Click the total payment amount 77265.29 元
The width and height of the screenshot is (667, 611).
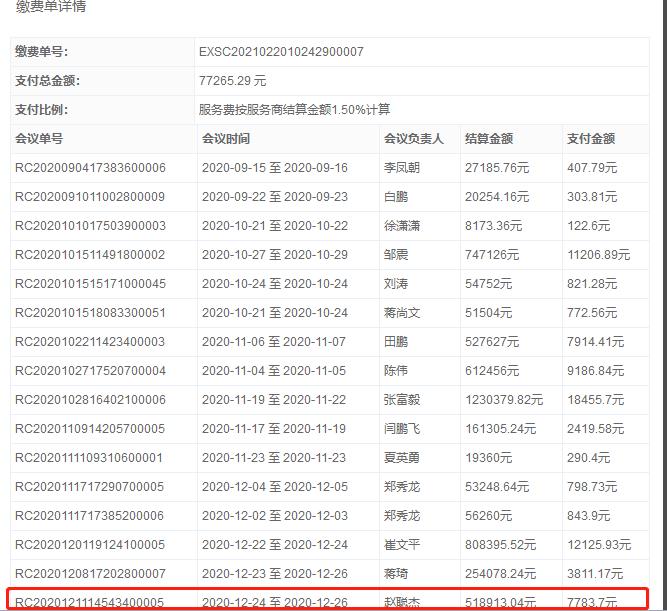233,80
